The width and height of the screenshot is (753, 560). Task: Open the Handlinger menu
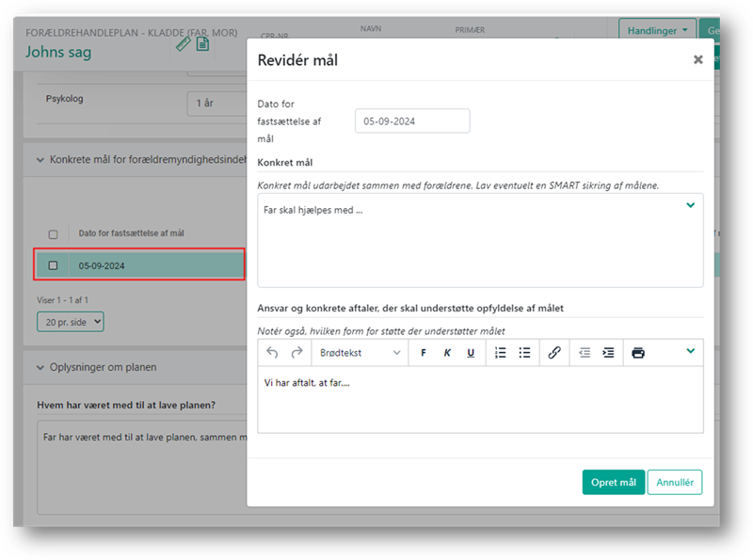(657, 29)
